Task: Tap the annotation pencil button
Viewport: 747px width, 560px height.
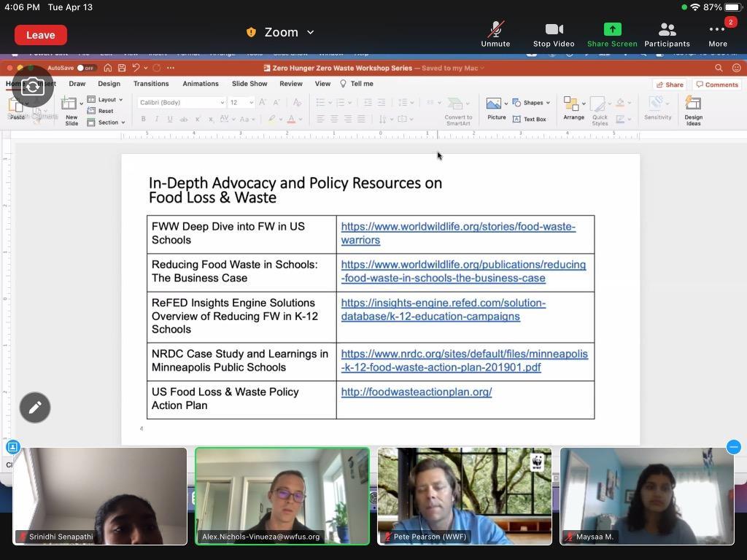Action: point(35,408)
